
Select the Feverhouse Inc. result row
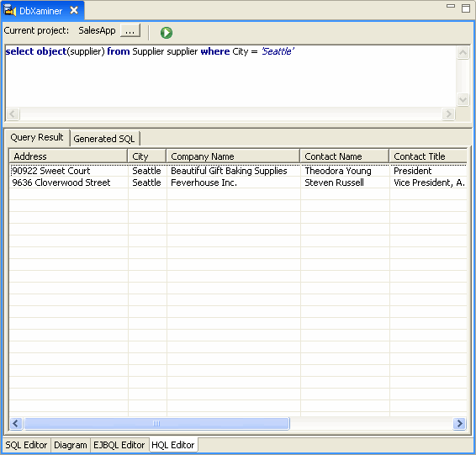click(238, 183)
